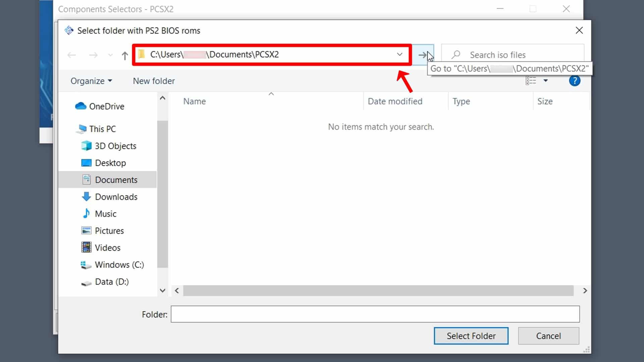Click the horizontal scrollbar thumb
Image resolution: width=644 pixels, height=362 pixels.
tap(378, 291)
